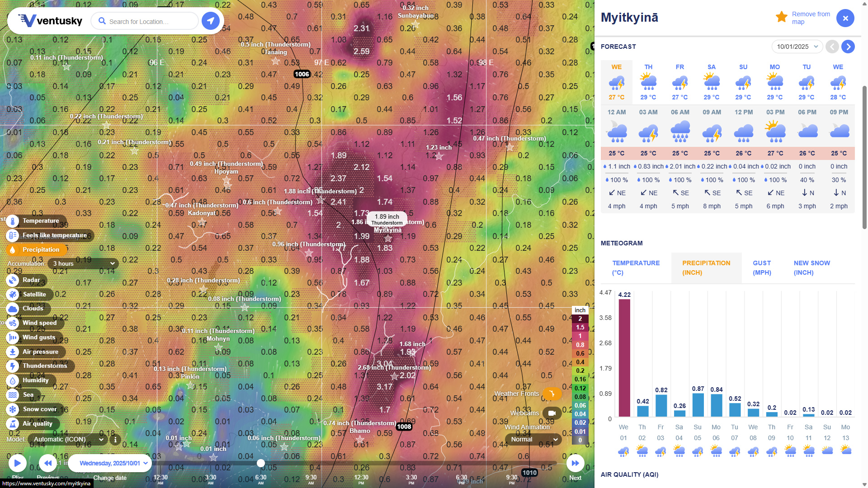Open the forecast date 10/01/2025 dropdown

pyautogui.click(x=797, y=47)
